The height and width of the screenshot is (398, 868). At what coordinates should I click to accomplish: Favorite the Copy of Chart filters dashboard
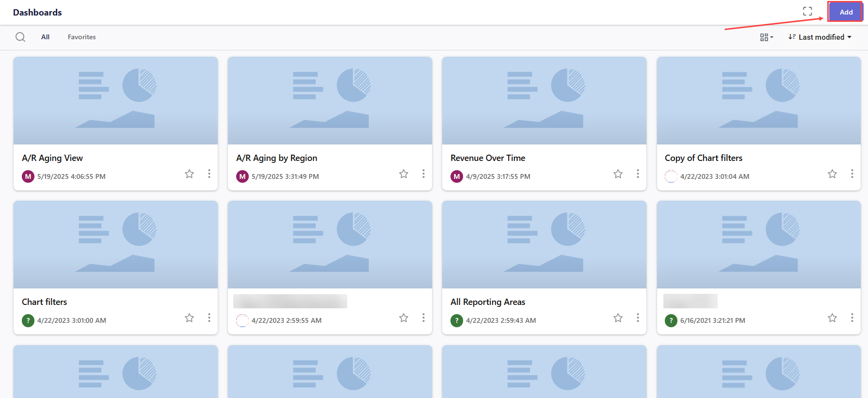(832, 174)
